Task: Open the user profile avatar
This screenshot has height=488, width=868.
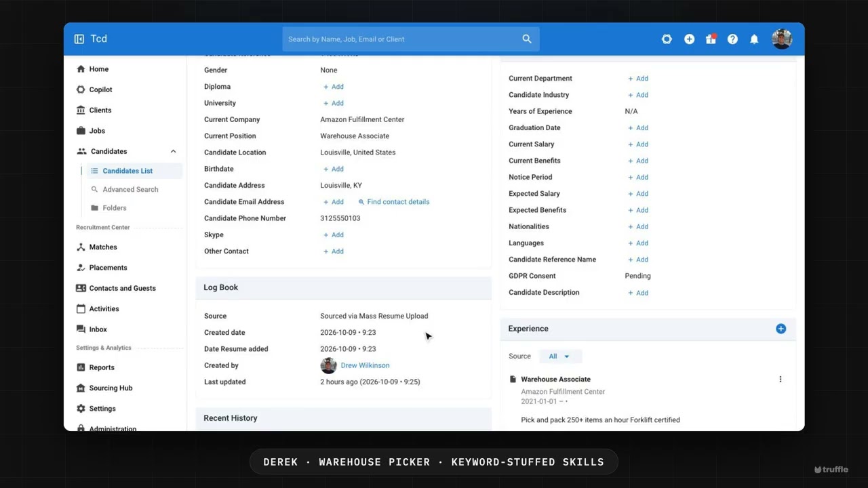Action: tap(782, 39)
